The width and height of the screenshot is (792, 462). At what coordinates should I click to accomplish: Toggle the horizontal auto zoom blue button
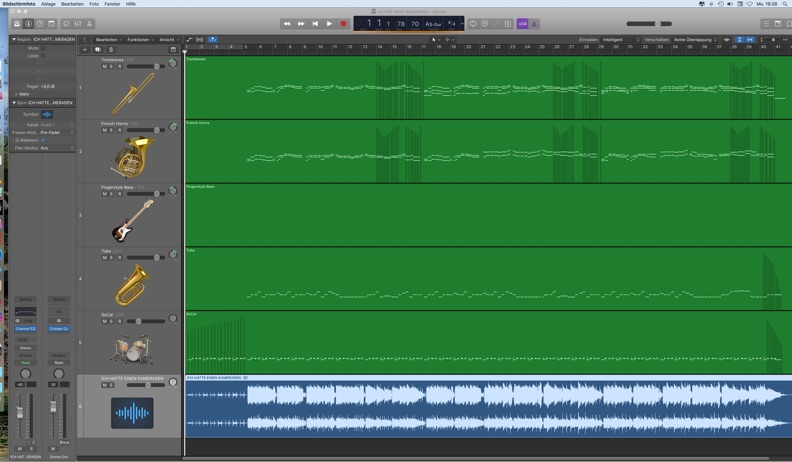tap(750, 39)
